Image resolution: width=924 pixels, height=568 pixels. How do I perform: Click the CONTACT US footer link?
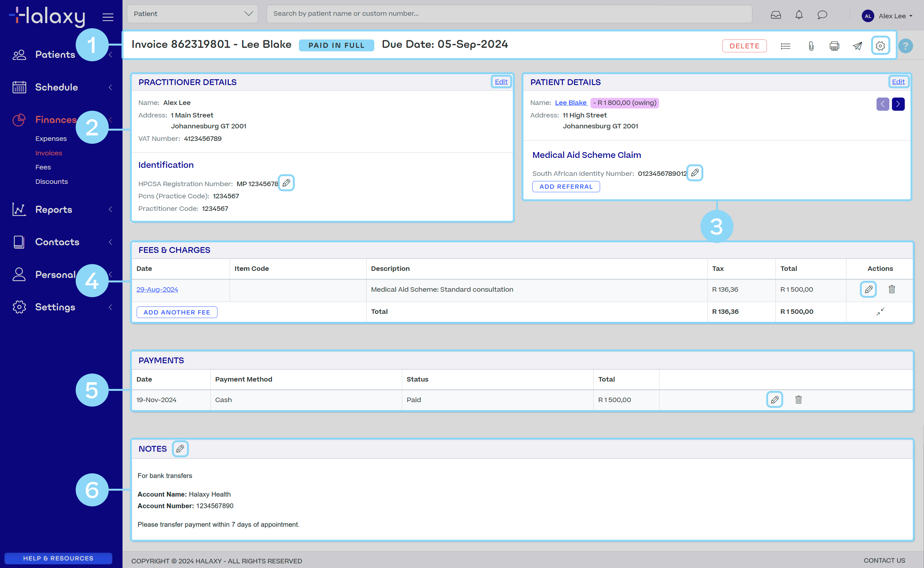click(884, 561)
